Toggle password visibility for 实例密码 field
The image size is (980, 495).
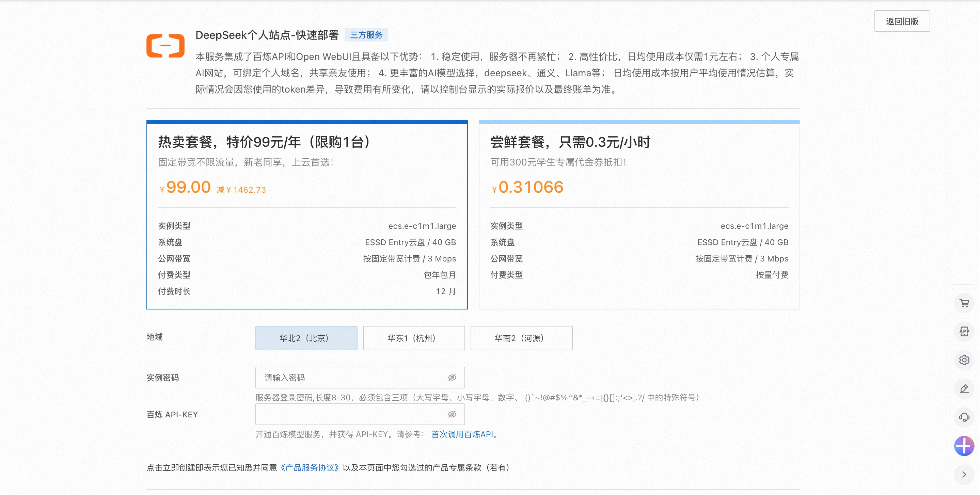pyautogui.click(x=452, y=378)
